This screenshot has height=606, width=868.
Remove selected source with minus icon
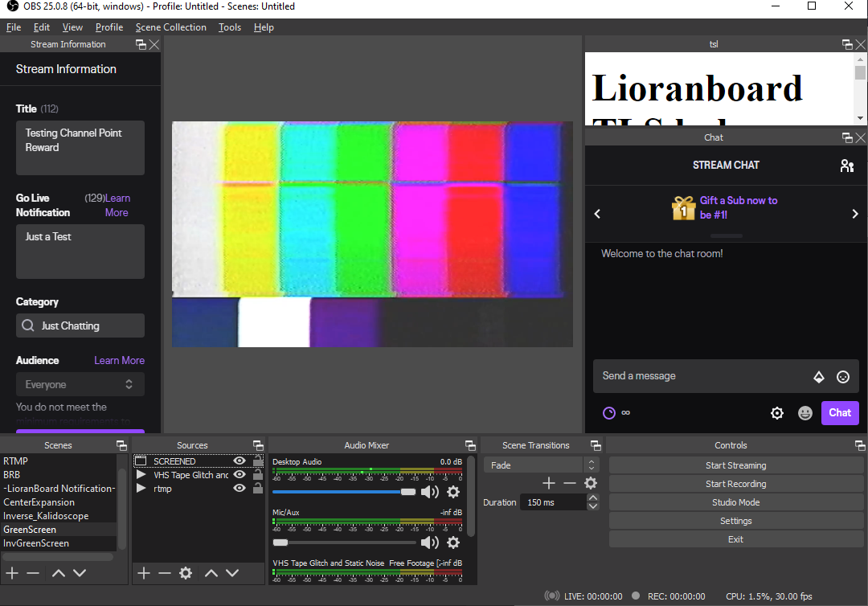[x=165, y=573]
